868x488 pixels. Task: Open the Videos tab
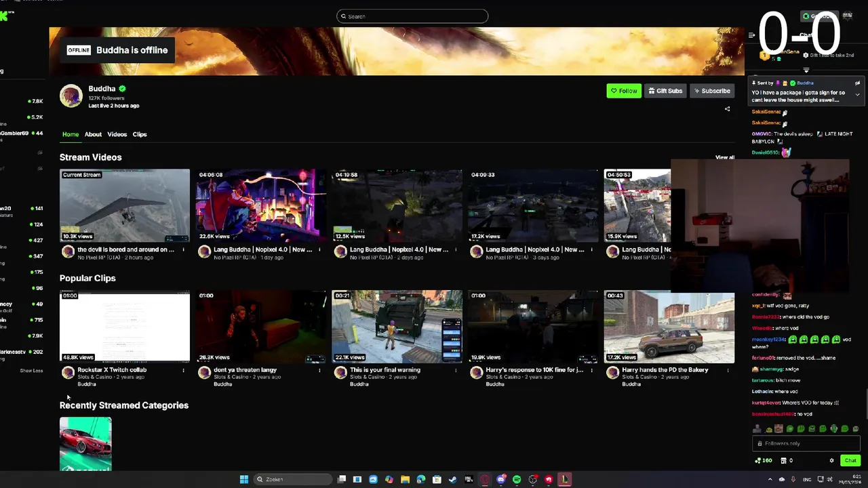[117, 134]
